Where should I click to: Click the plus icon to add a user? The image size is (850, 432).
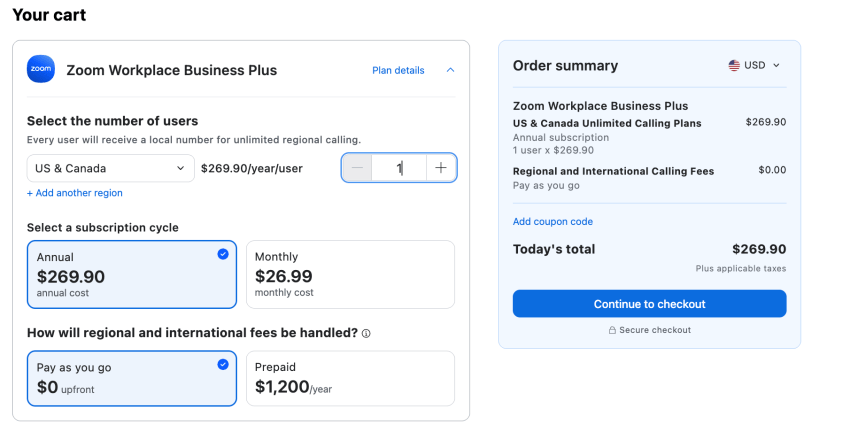(x=440, y=168)
